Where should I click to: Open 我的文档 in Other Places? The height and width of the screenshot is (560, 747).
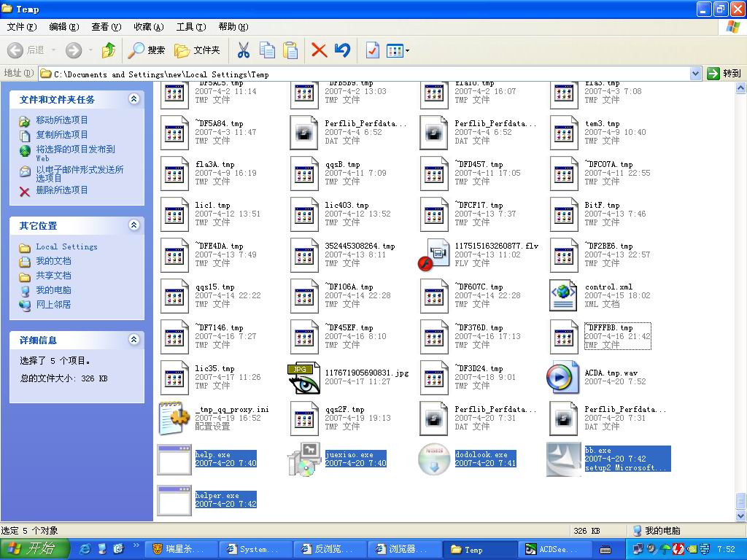click(x=53, y=261)
